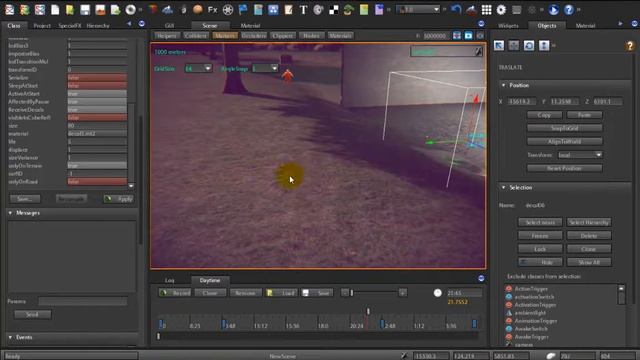The height and width of the screenshot is (360, 640).
Task: Open settings via white gear icon
Action: [501, 10]
